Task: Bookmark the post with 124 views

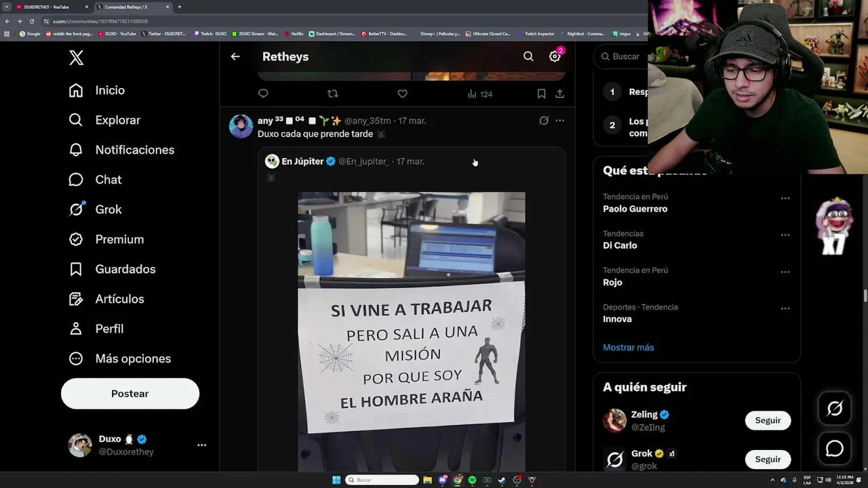Action: [541, 94]
